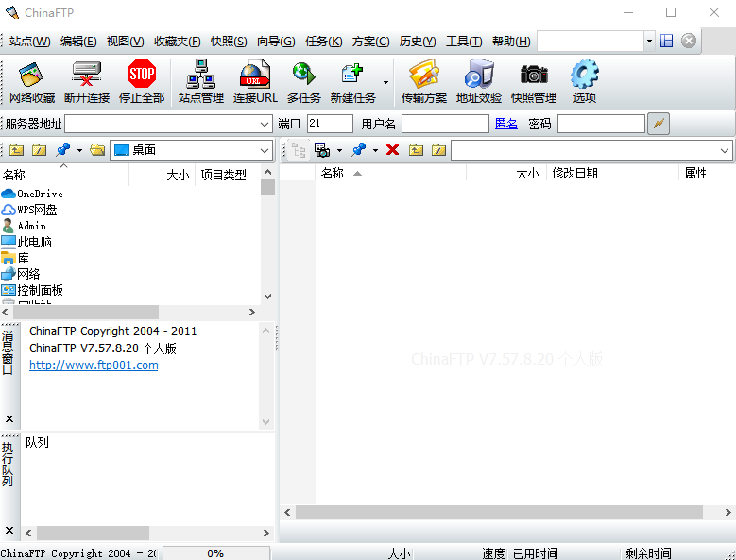The height and width of the screenshot is (560, 736).
Task: Open the 新建任务 dropdown arrow
Action: tap(385, 83)
